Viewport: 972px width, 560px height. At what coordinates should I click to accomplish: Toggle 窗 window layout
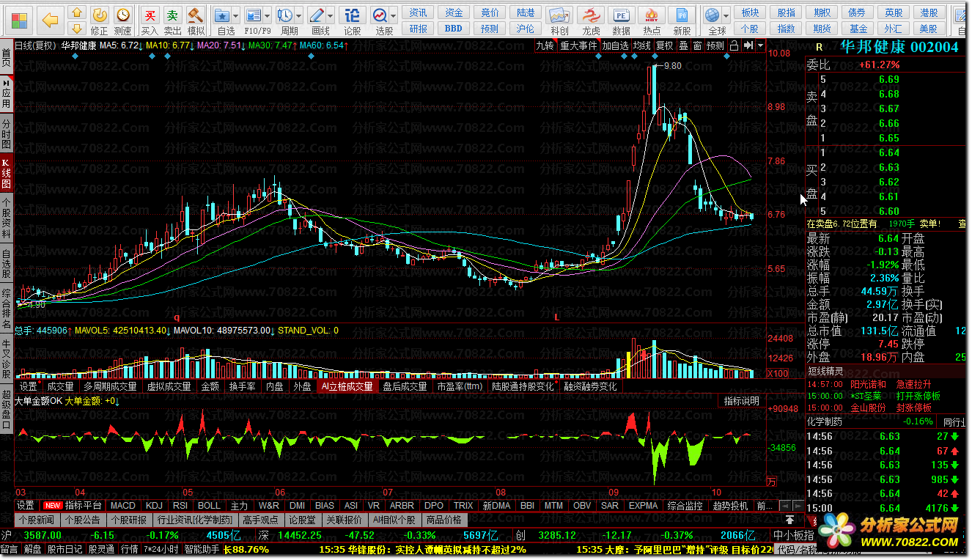[x=697, y=45]
